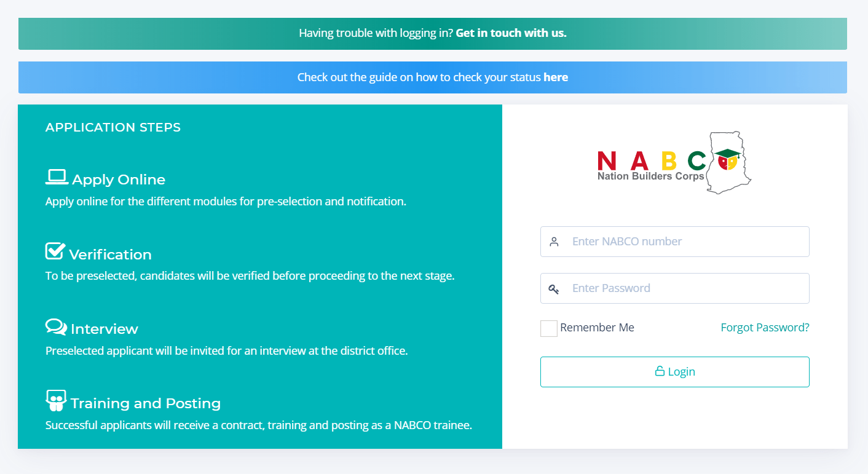Image resolution: width=868 pixels, height=474 pixels.
Task: Click the Verification step heading
Action: [110, 255]
